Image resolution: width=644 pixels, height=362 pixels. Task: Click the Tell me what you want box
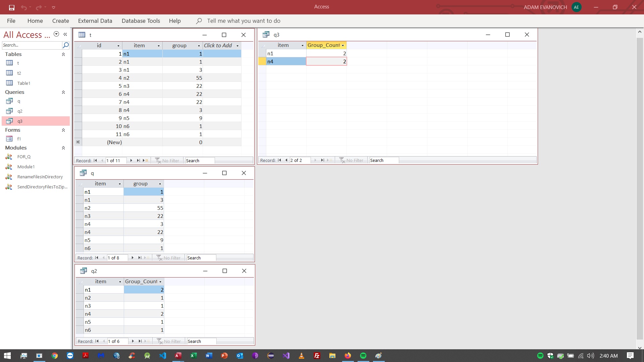pyautogui.click(x=244, y=21)
